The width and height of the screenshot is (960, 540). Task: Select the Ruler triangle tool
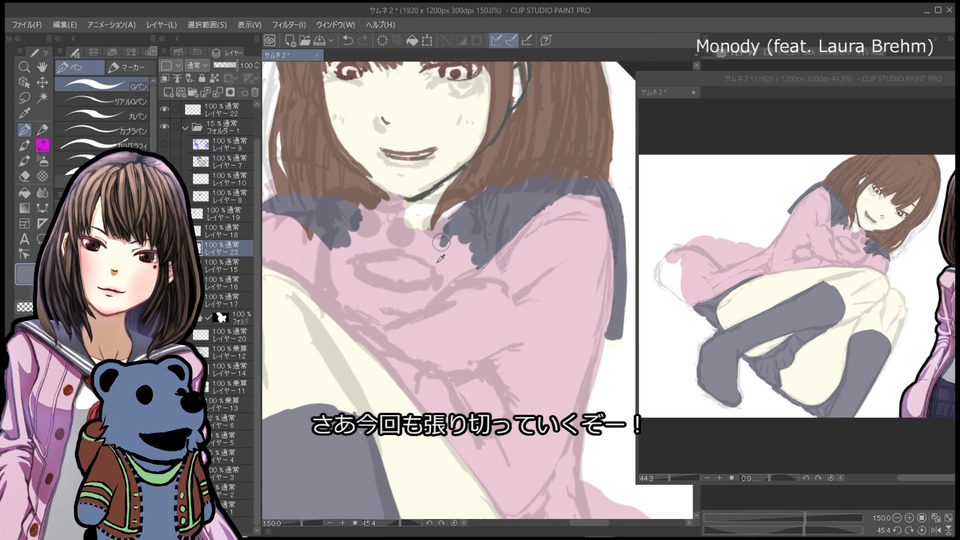(x=42, y=223)
